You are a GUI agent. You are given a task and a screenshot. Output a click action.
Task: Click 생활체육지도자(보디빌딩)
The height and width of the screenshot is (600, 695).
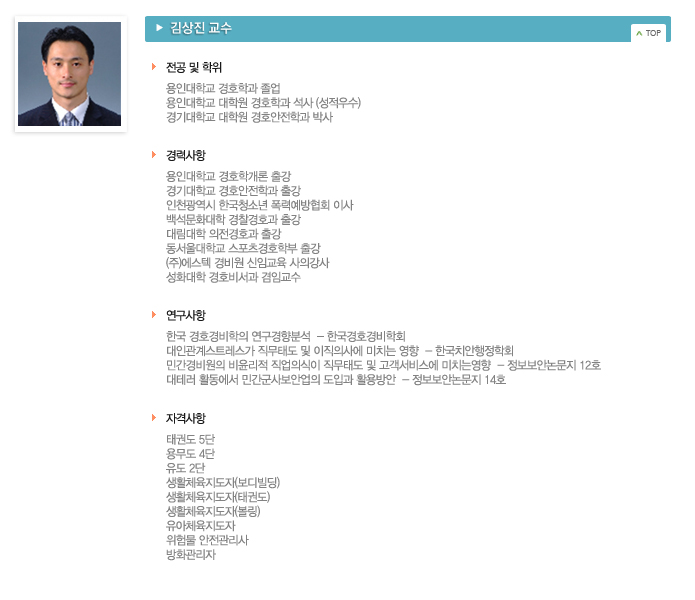(x=223, y=483)
